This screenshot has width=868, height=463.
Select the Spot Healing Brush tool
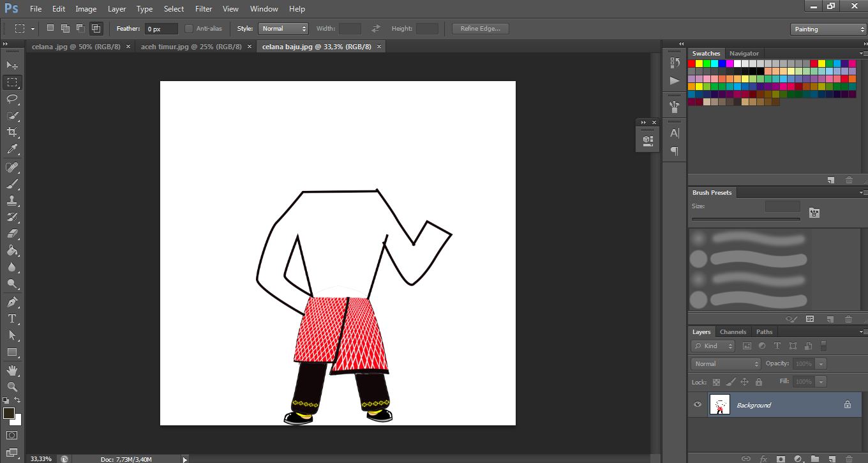(12, 167)
